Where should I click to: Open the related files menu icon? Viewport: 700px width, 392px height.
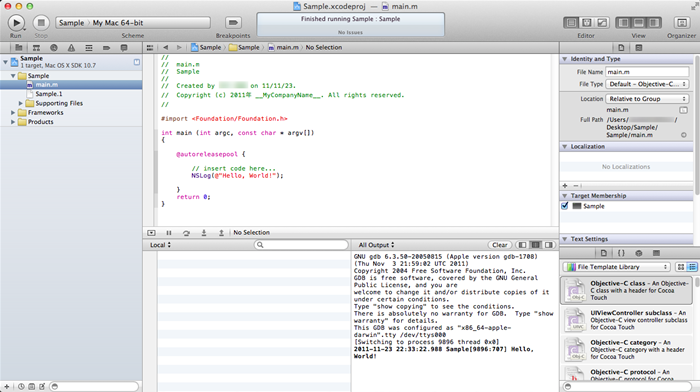click(150, 47)
